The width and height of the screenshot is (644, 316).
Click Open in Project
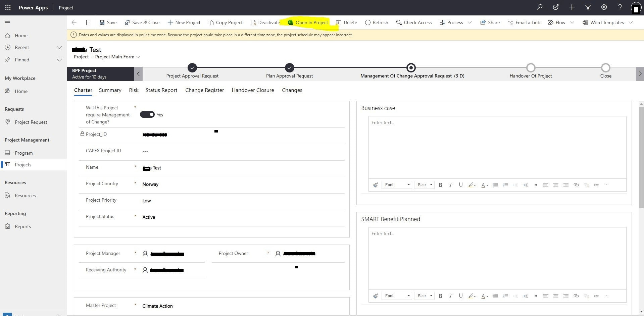308,22
